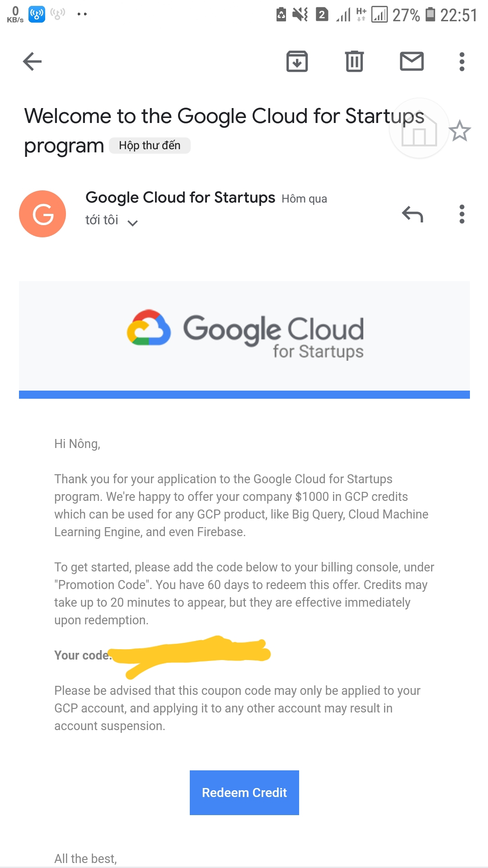Archive this email

pyautogui.click(x=297, y=61)
